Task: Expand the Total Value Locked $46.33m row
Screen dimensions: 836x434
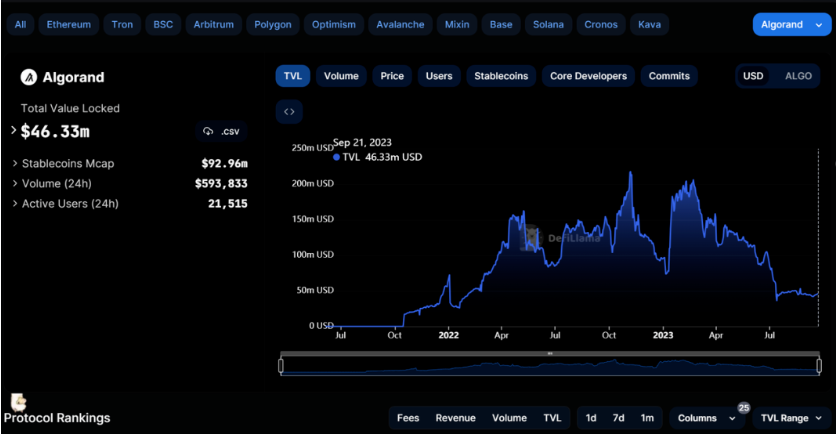Action: (14, 130)
